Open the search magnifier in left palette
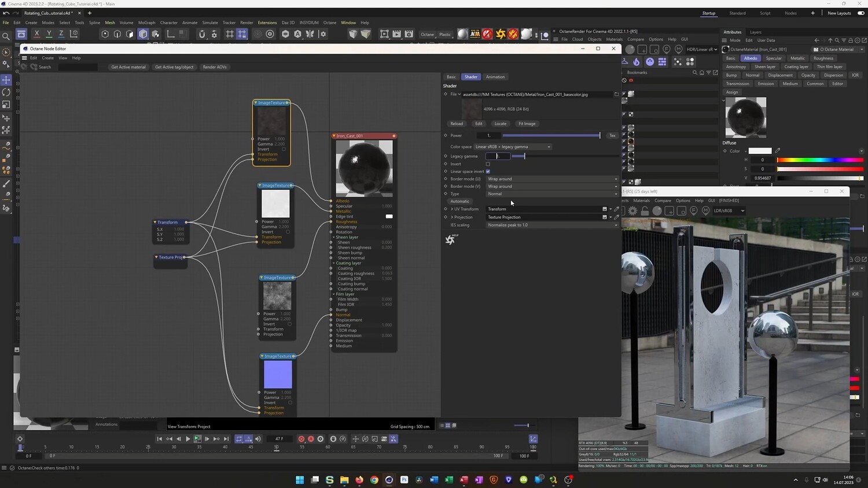 click(x=6, y=36)
